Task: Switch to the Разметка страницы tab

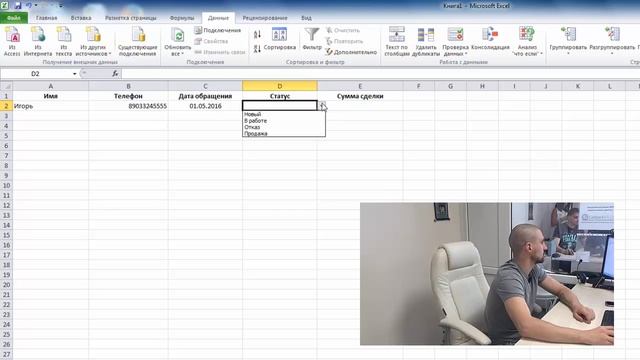Action: (x=131, y=18)
